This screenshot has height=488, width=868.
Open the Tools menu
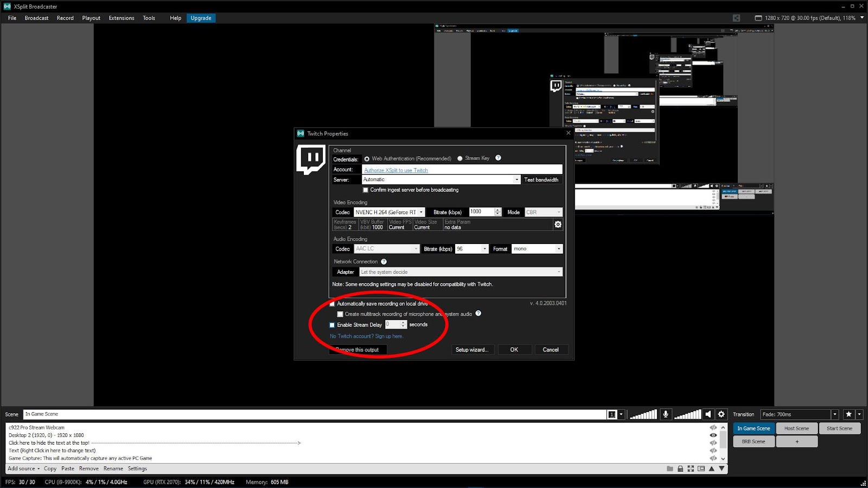click(149, 18)
